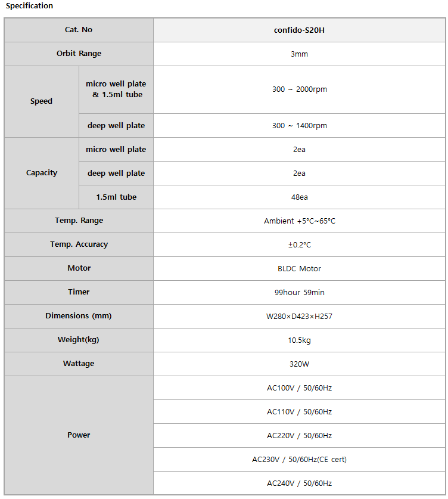Viewport: 448px width, 499px height.
Task: Click the 1.5ml tube capacity label
Action: click(116, 197)
